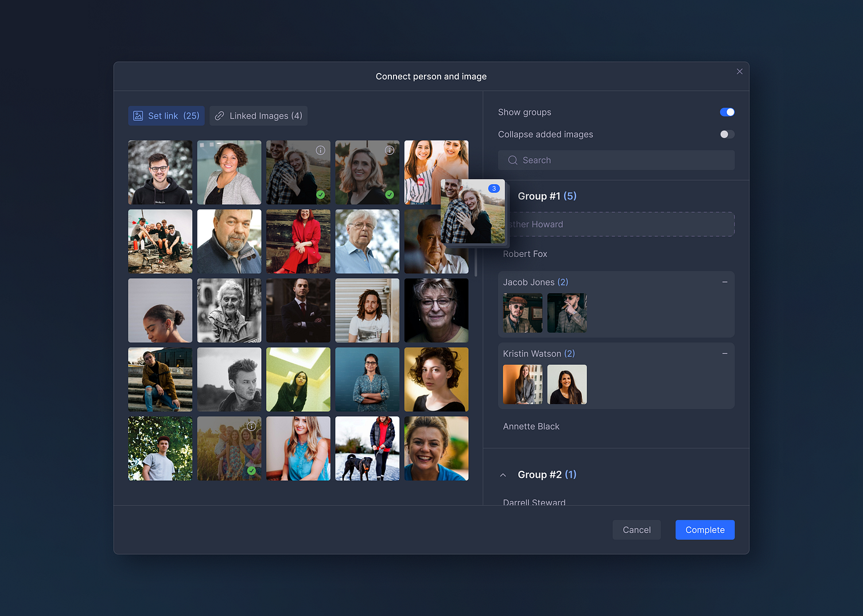Collapse Jacob Jones images with minus
863x616 pixels.
tap(725, 282)
